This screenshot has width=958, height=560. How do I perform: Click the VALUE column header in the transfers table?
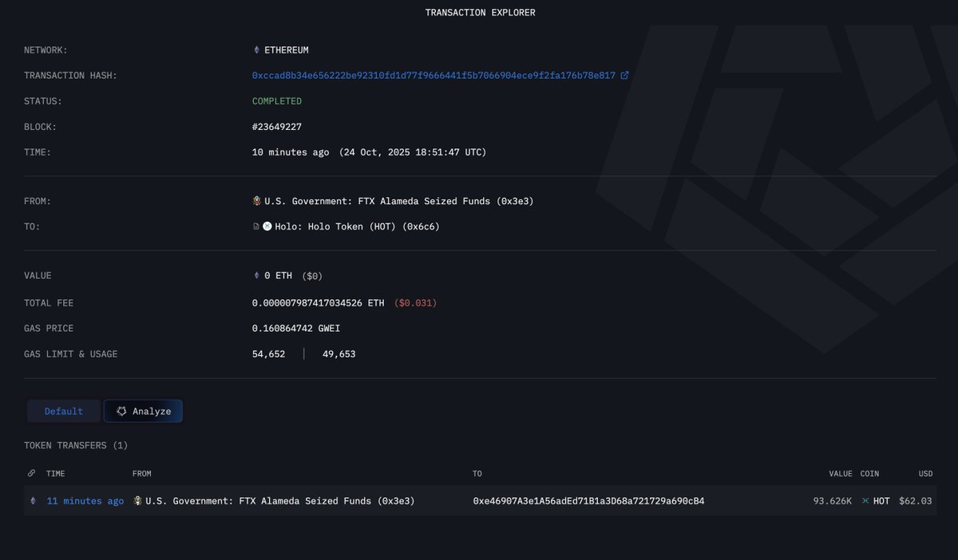(840, 474)
